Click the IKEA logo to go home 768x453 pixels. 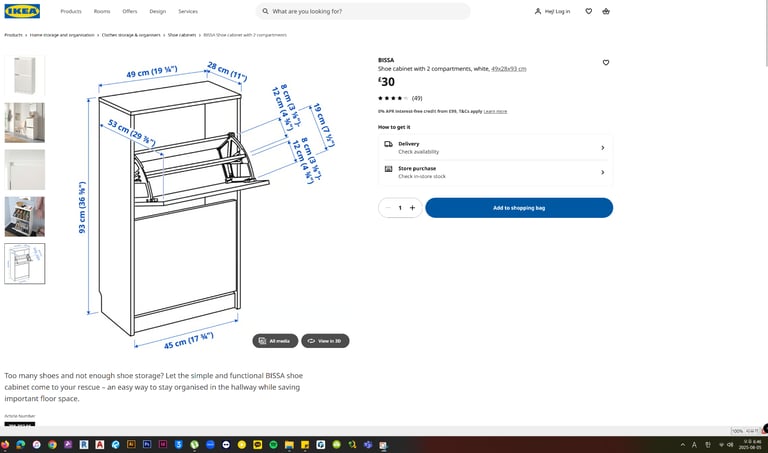tap(22, 11)
